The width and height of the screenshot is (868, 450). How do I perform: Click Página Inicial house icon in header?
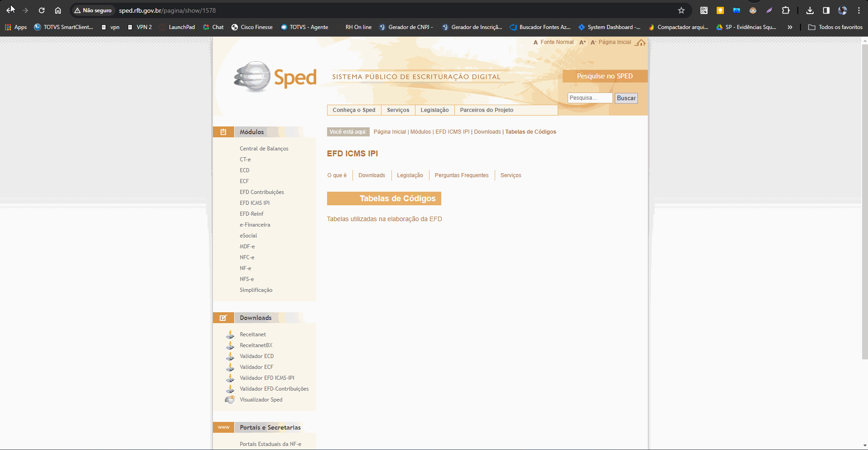640,43
